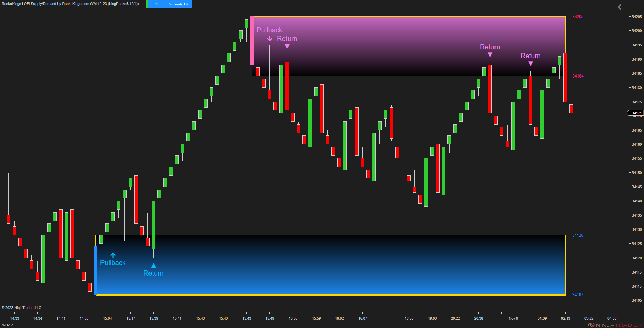Click the pink Pullback arrow above the supply zone

[270, 39]
